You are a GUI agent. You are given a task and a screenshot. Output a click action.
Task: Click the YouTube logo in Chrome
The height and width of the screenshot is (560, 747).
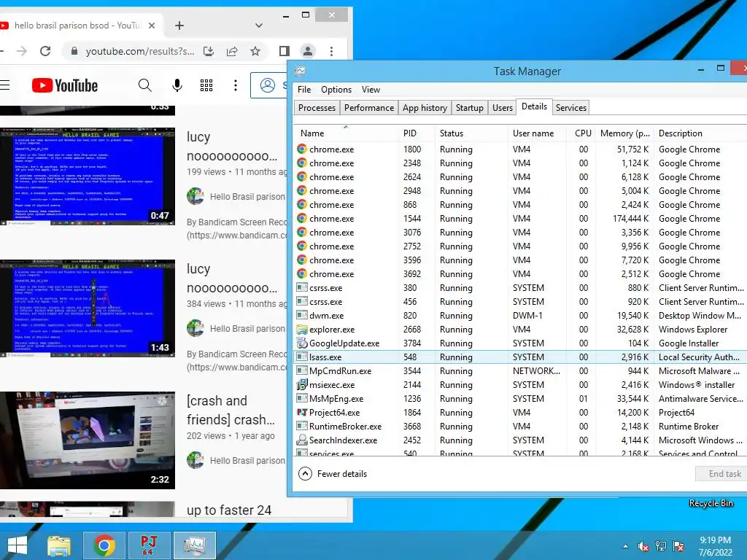point(65,86)
